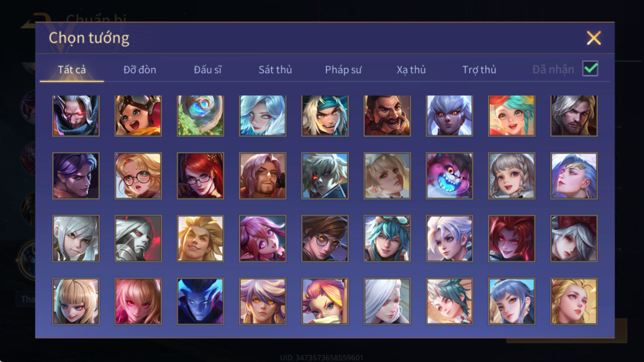Image resolution: width=644 pixels, height=362 pixels.
Task: Choose the goggle-wearing pilot girl hero
Action: pos(138,116)
